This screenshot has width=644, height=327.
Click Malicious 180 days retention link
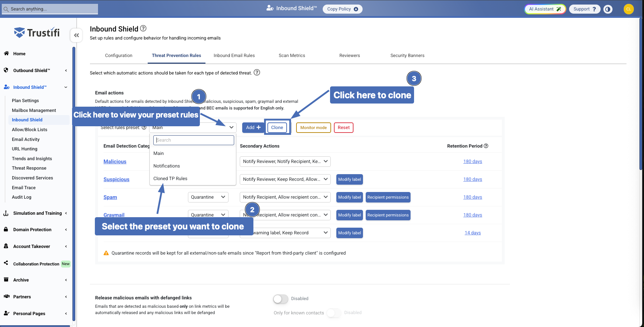click(472, 162)
